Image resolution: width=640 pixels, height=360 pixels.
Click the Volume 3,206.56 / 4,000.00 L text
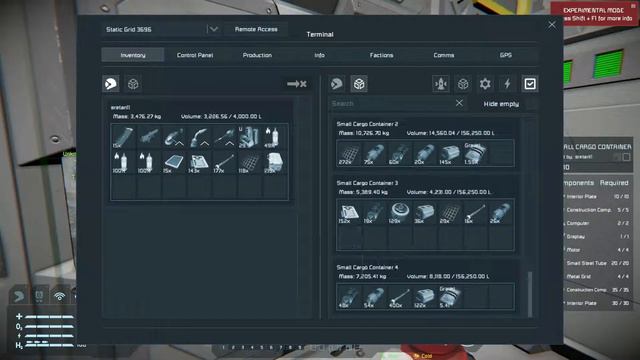click(x=221, y=116)
